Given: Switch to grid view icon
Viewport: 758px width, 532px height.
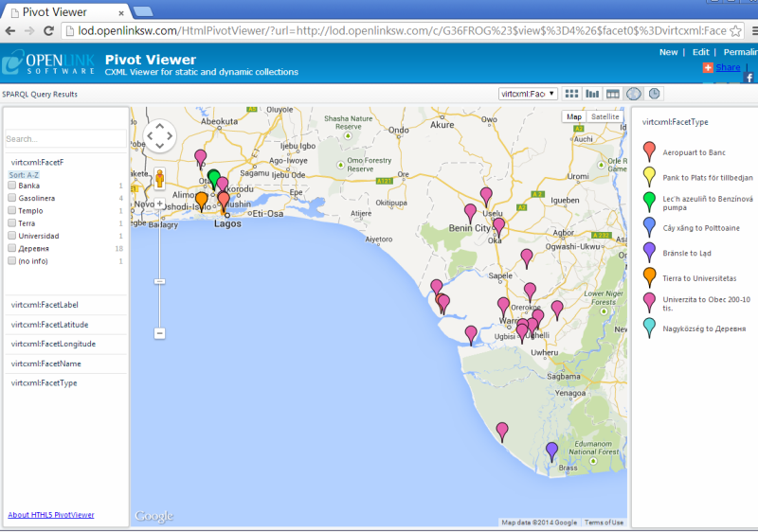Looking at the screenshot, I should 571,94.
